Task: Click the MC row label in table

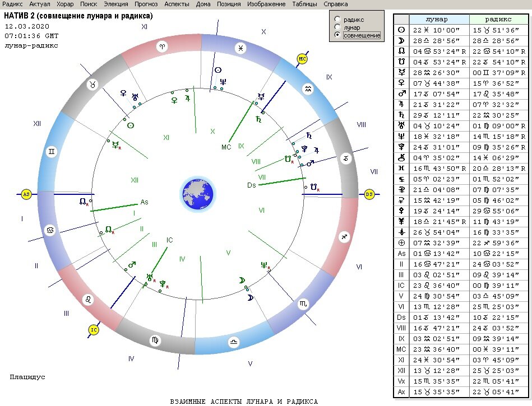Action: click(x=401, y=349)
